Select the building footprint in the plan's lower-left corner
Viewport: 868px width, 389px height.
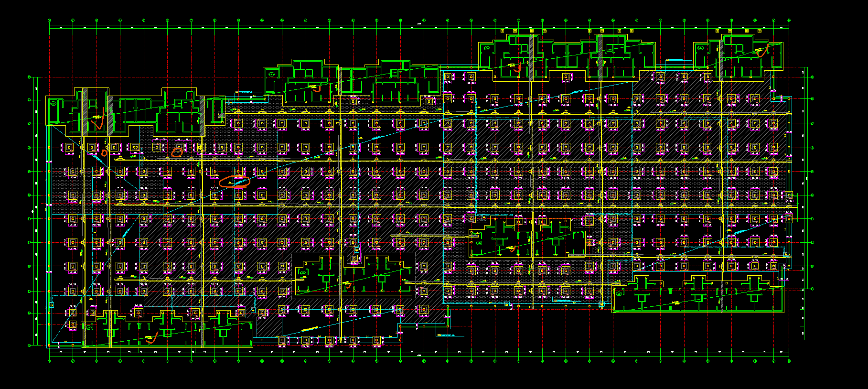(x=167, y=329)
